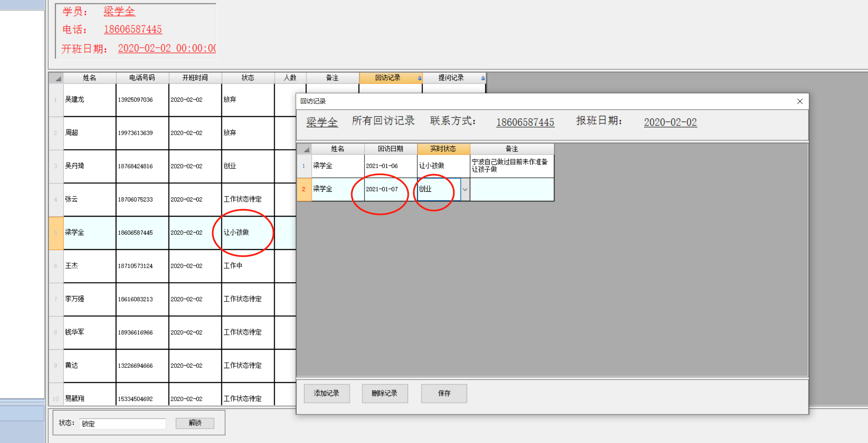This screenshot has width=868, height=443.
Task: Click the red 梁学全 student name link
Action: [119, 11]
